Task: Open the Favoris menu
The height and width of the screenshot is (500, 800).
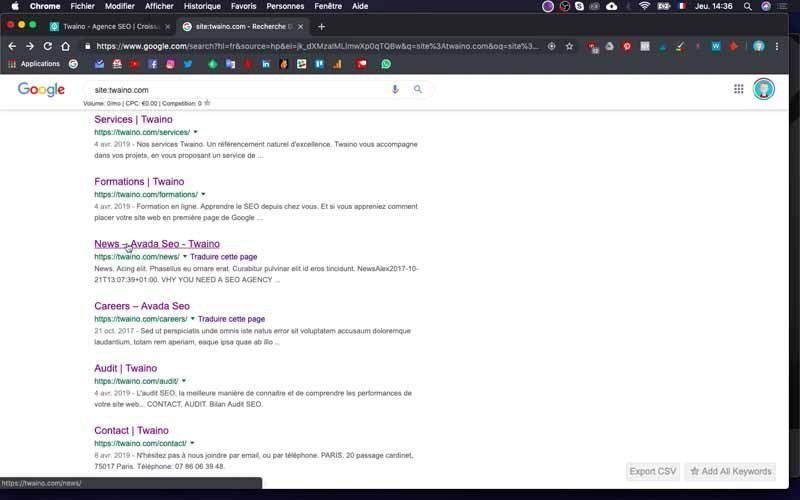Action: (243, 6)
